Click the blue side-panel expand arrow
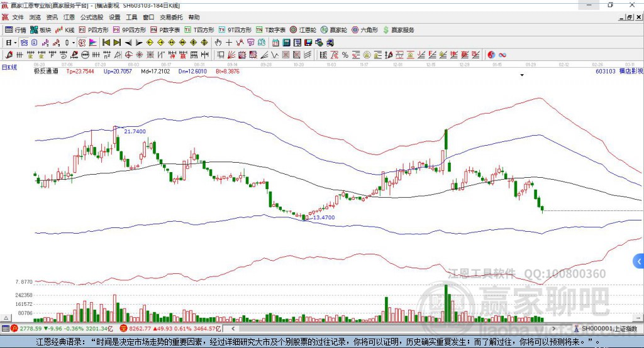Viewport: 644px width, 348px height. tap(639, 261)
